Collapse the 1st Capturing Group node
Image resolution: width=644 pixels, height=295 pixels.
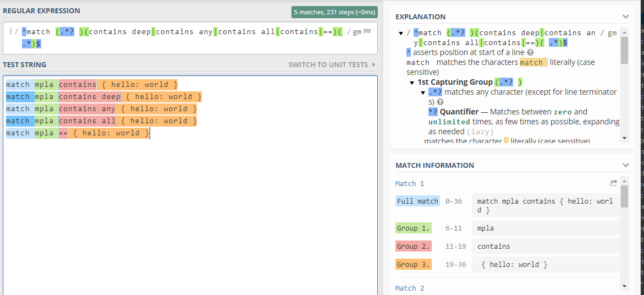(412, 82)
